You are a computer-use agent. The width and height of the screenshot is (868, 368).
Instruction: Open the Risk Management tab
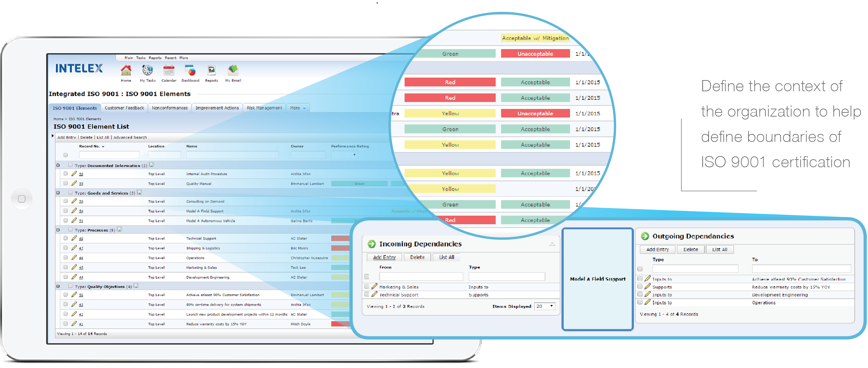[x=264, y=108]
